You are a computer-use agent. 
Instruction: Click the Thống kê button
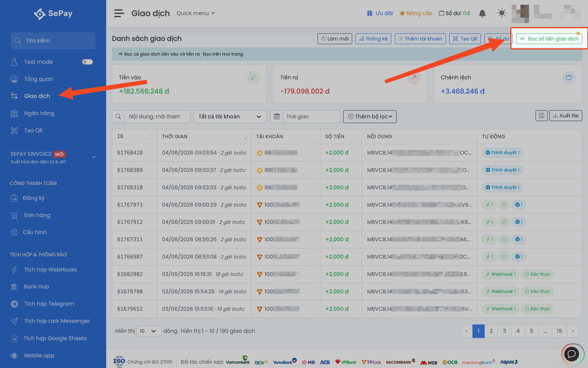click(x=373, y=39)
